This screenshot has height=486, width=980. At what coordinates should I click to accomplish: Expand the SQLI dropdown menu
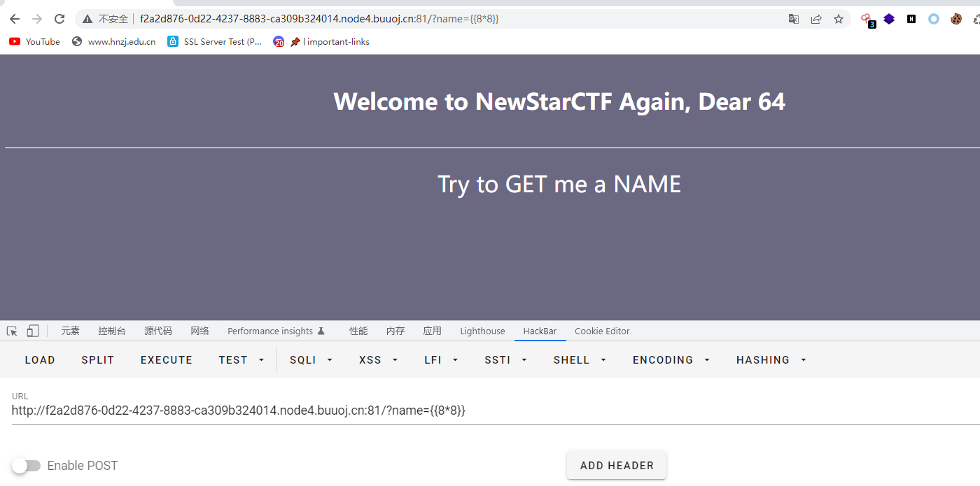coord(311,359)
